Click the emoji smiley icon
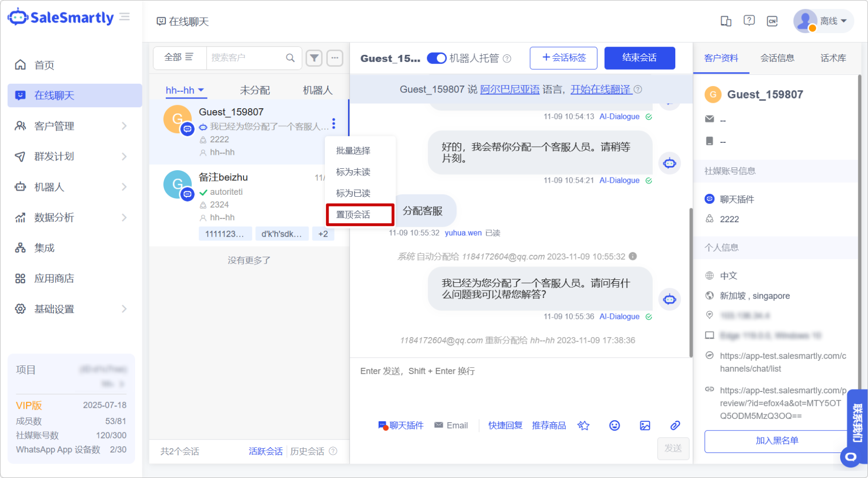868x478 pixels. pyautogui.click(x=614, y=426)
